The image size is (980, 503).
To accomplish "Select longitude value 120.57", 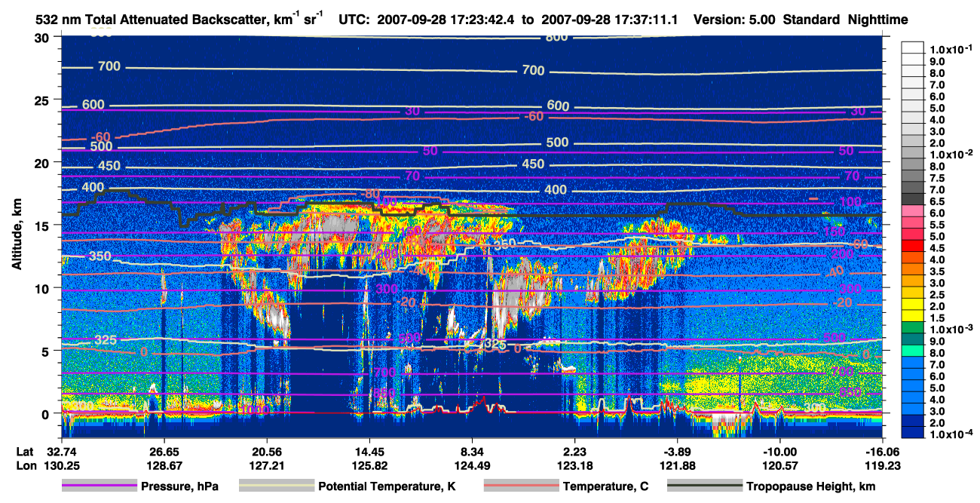I will pyautogui.click(x=779, y=465).
